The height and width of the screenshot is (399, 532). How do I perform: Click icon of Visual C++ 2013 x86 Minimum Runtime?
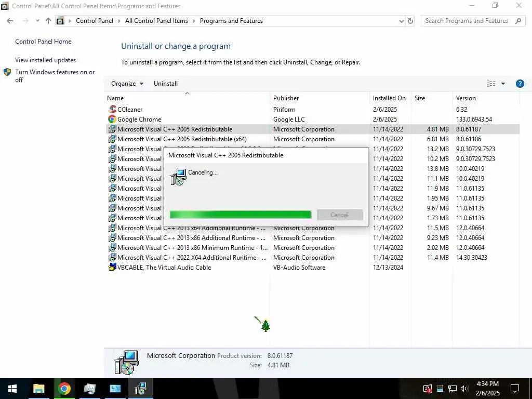pos(112,247)
